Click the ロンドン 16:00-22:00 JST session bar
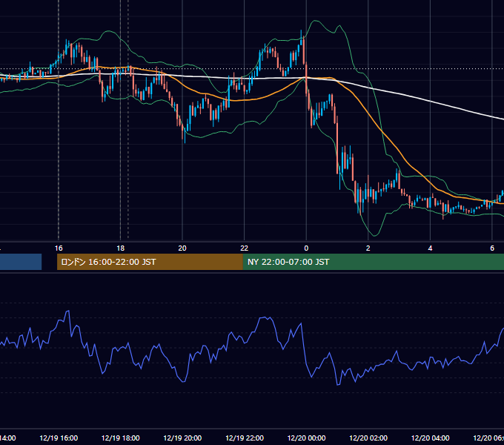This screenshot has height=445, width=504. [x=150, y=262]
